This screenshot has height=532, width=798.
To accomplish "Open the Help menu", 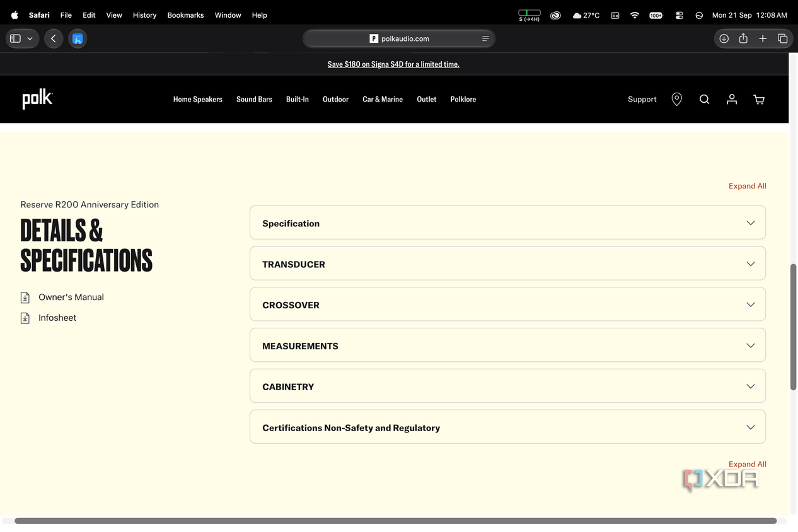I will 260,15.
